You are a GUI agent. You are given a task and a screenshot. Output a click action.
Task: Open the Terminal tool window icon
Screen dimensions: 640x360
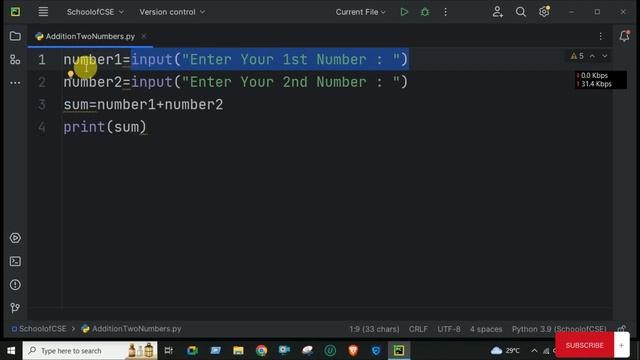pyautogui.click(x=15, y=261)
